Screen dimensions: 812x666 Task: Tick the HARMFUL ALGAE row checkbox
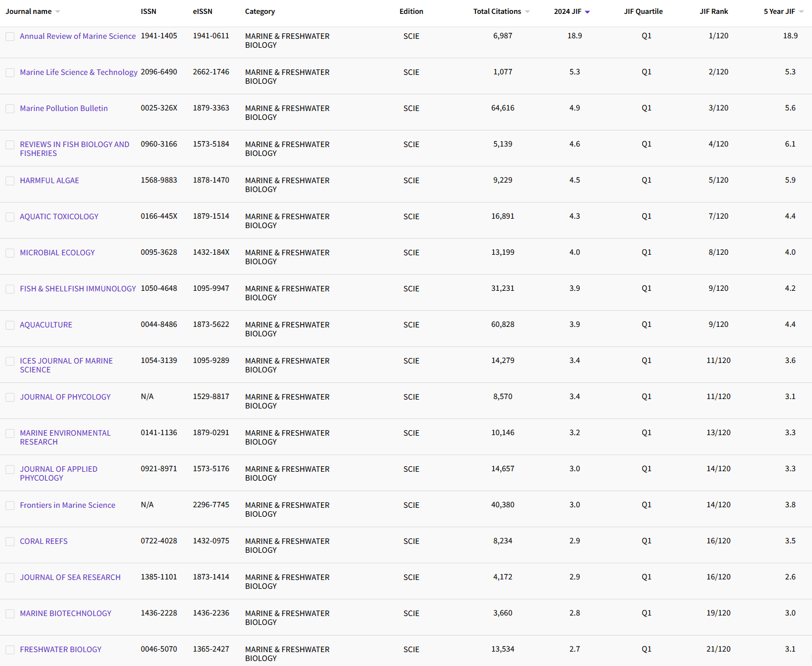10,181
